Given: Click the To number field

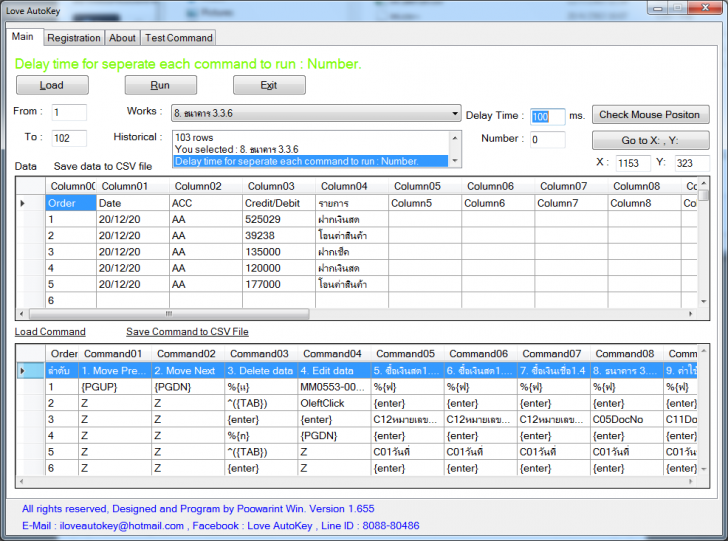Looking at the screenshot, I should pos(68,138).
